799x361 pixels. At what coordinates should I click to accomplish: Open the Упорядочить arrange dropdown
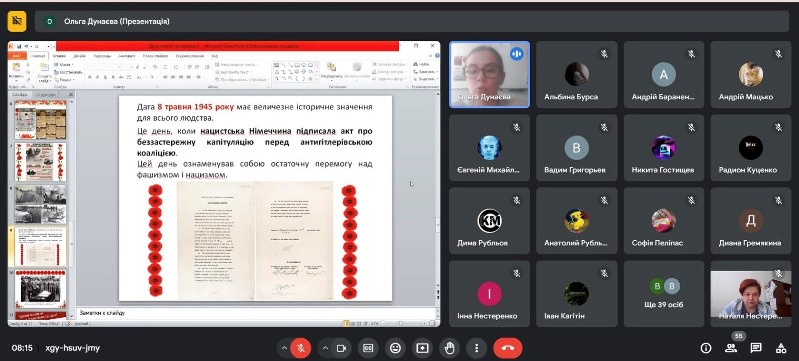pyautogui.click(x=332, y=71)
